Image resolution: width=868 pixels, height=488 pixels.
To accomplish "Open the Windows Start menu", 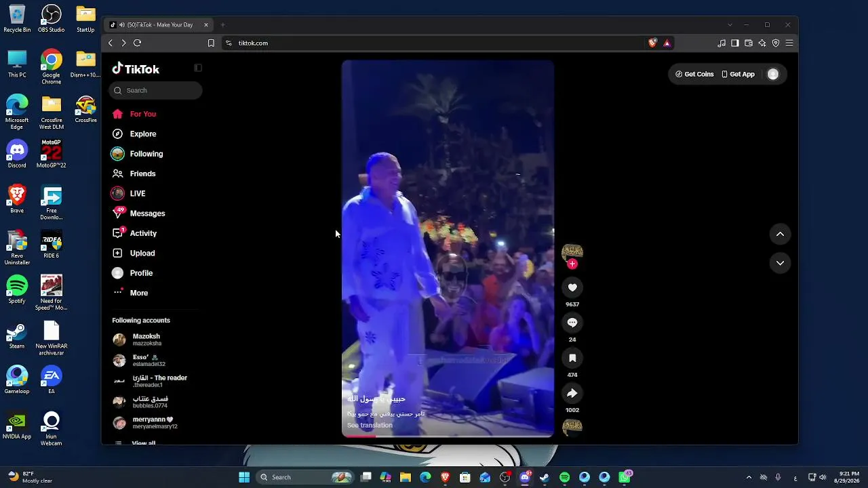I will point(244,477).
